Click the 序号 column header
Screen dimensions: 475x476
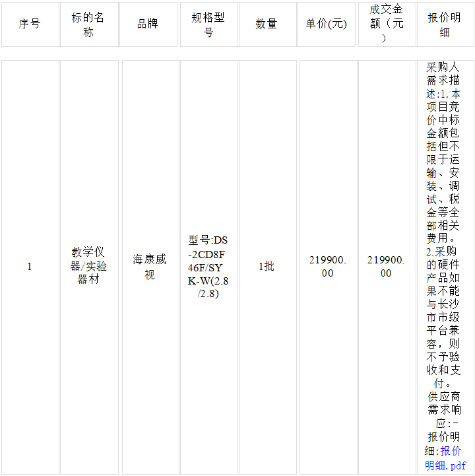[x=30, y=24]
